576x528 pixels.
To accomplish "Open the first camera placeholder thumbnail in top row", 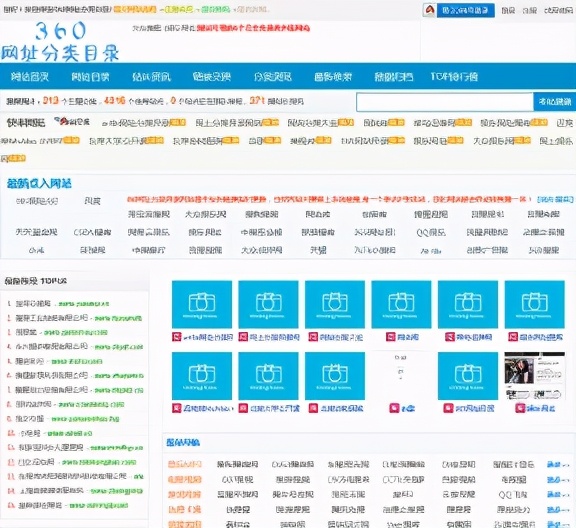I will [x=202, y=304].
